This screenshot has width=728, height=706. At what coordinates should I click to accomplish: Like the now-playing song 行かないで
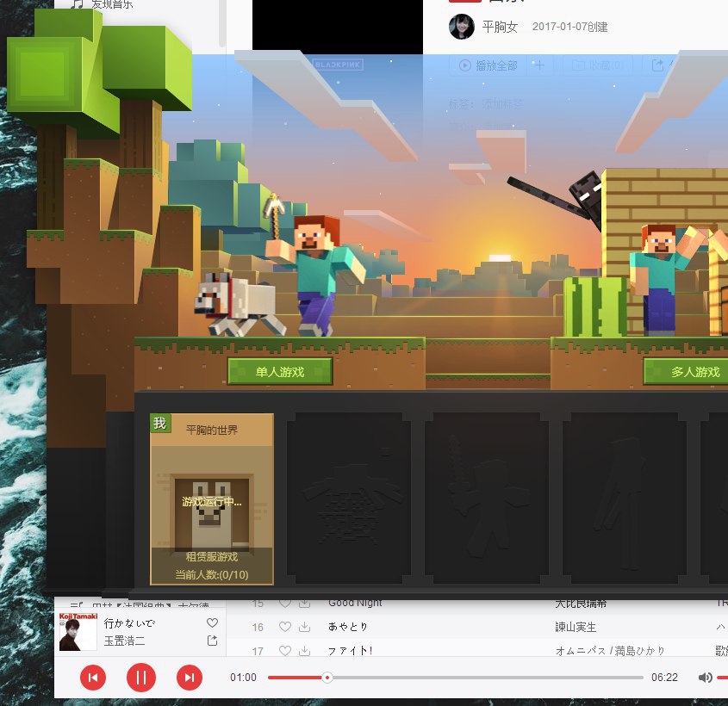click(x=212, y=622)
